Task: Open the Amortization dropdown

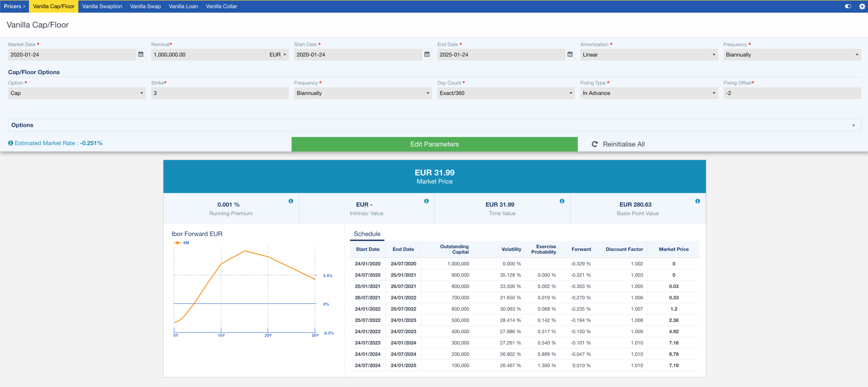Action: tap(649, 55)
